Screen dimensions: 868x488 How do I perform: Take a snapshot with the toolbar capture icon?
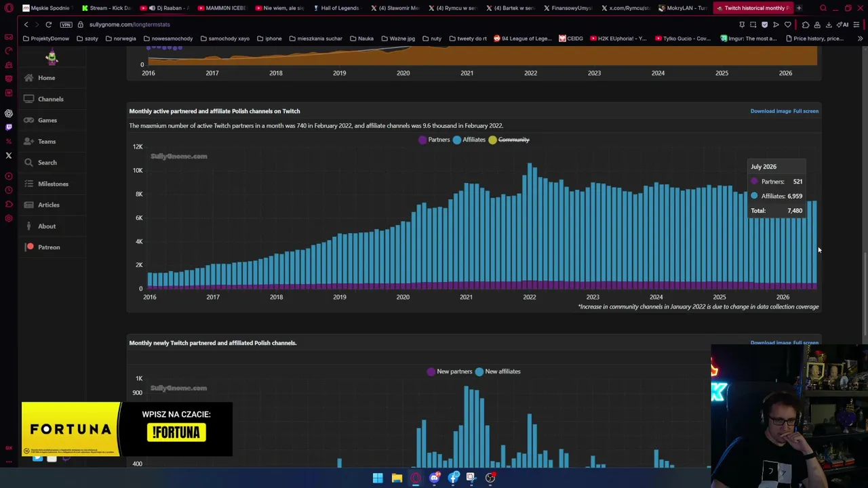(x=753, y=24)
